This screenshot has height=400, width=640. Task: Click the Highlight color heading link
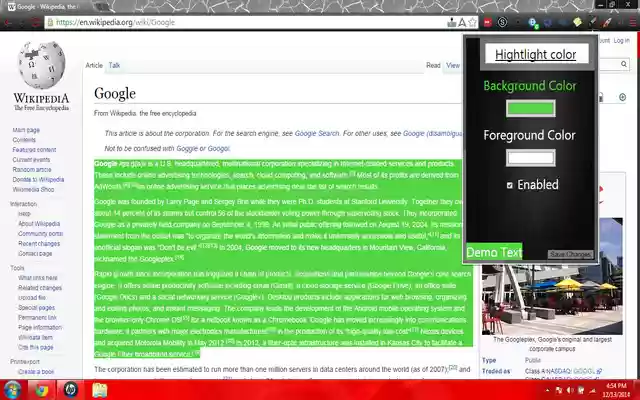pyautogui.click(x=536, y=55)
